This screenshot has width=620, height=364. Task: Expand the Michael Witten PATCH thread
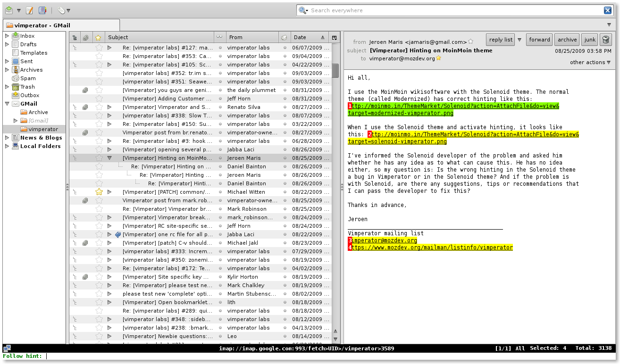tap(109, 192)
